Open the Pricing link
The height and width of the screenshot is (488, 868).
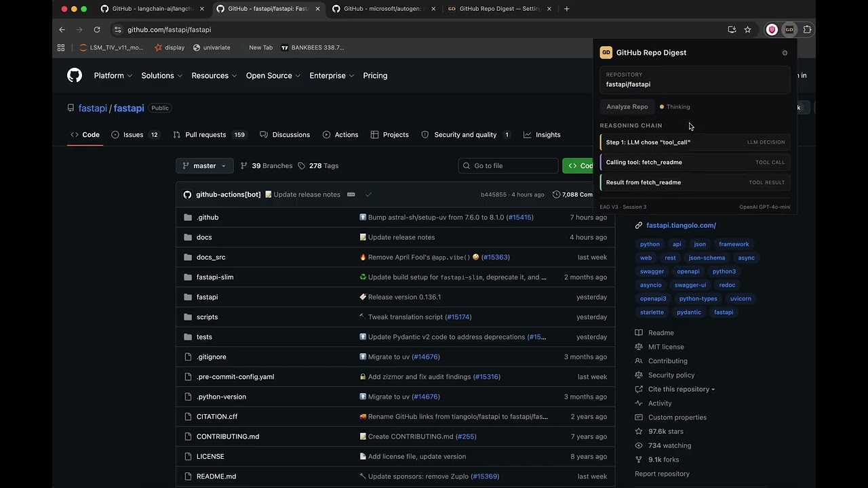pos(375,76)
